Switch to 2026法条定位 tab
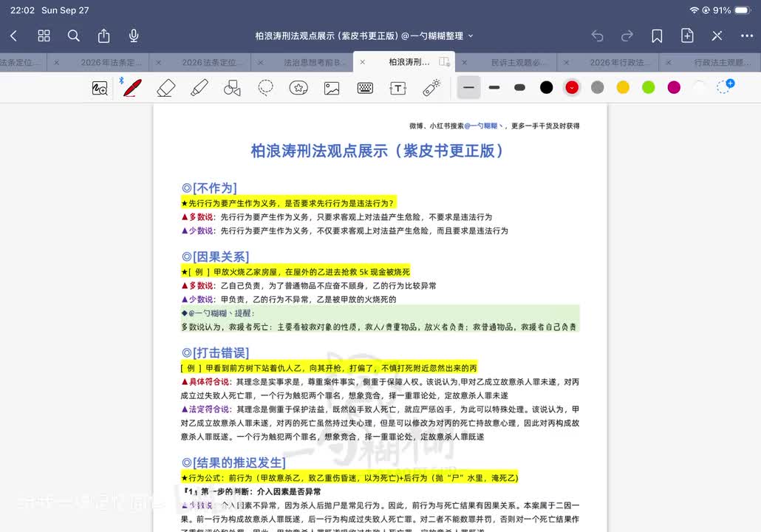Image resolution: width=761 pixels, height=532 pixels. (211, 62)
